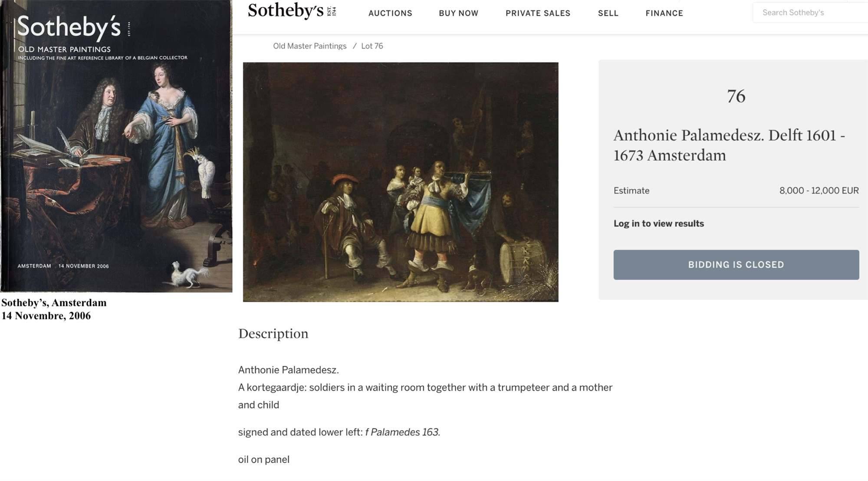Open the Finance navigation item
Viewport: 868px width, 481px height.
point(664,13)
